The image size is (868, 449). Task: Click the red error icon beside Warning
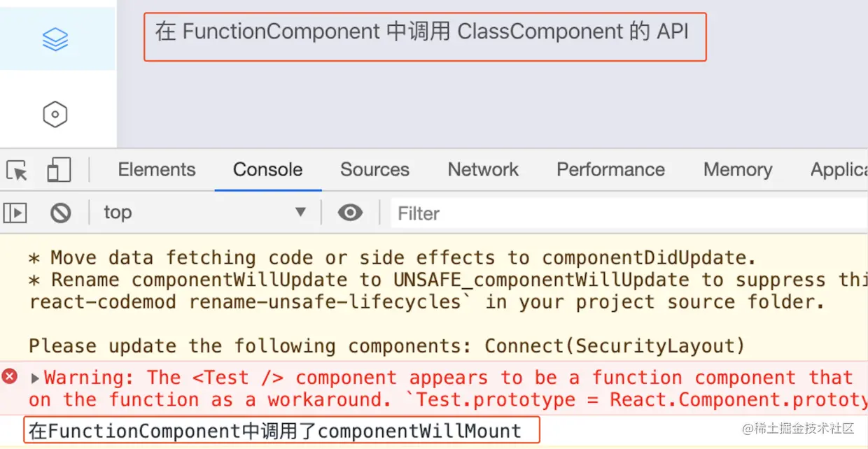point(10,377)
